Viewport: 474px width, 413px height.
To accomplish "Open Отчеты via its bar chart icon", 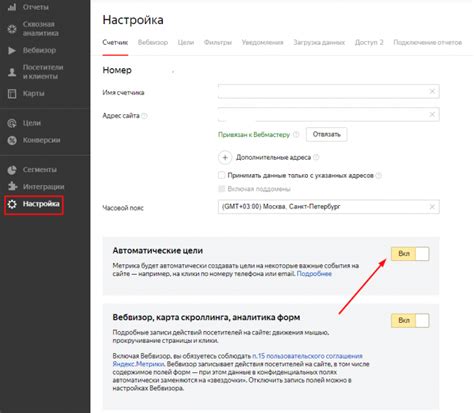I will coord(12,7).
